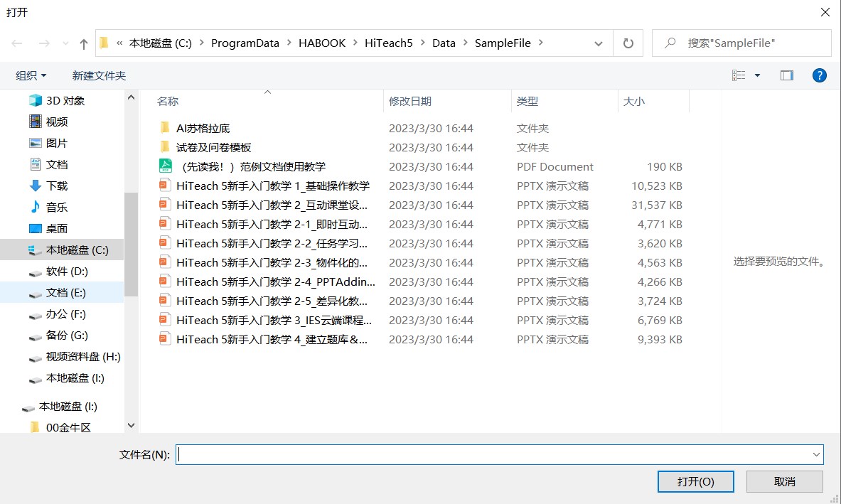
Task: Expand the address bar history dropdown chevron
Action: point(599,43)
